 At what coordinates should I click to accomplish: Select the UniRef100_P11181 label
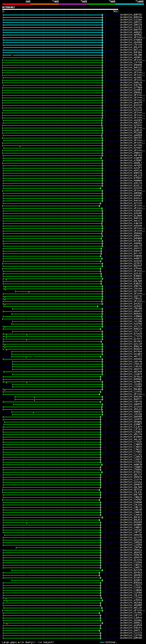click(x=131, y=108)
